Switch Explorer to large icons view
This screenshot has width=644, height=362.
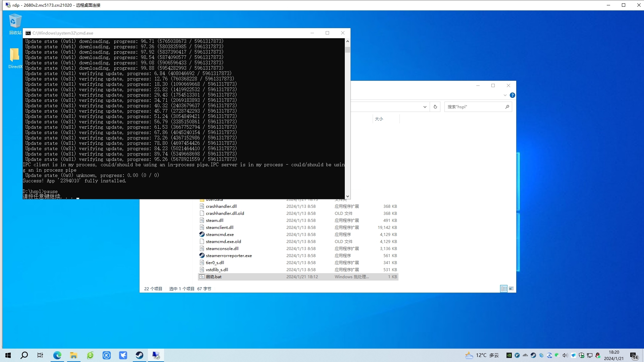pos(511,289)
